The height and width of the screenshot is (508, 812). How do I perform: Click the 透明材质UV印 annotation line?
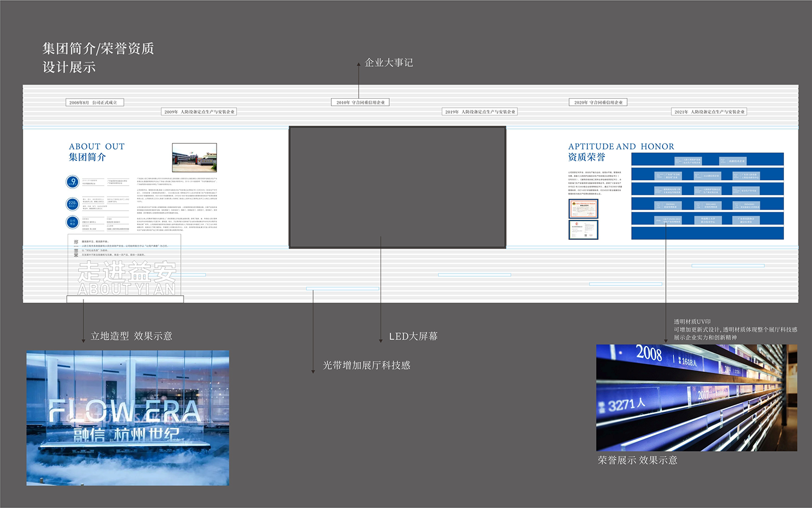tap(692, 322)
